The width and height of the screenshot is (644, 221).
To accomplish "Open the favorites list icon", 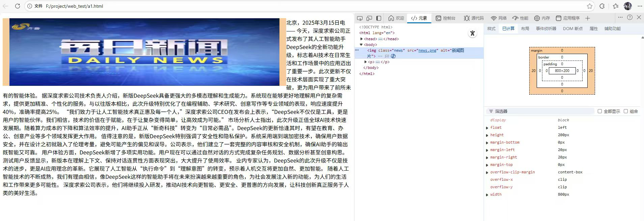I will click(616, 6).
